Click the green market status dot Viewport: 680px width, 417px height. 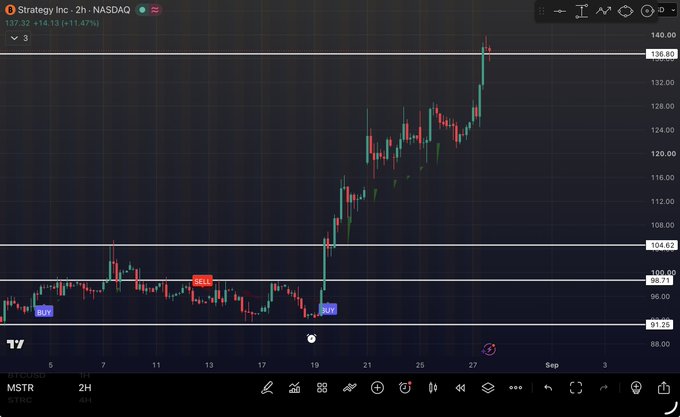(x=142, y=10)
